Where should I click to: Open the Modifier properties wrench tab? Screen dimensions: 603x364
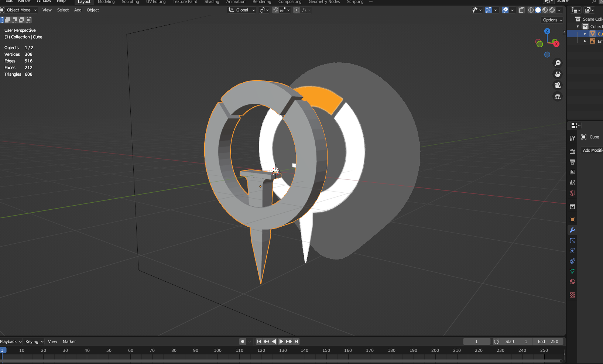(x=572, y=230)
